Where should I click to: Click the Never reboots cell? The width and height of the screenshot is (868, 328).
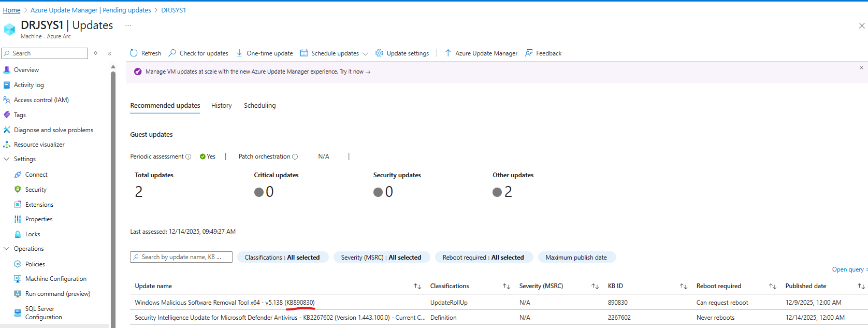(716, 318)
